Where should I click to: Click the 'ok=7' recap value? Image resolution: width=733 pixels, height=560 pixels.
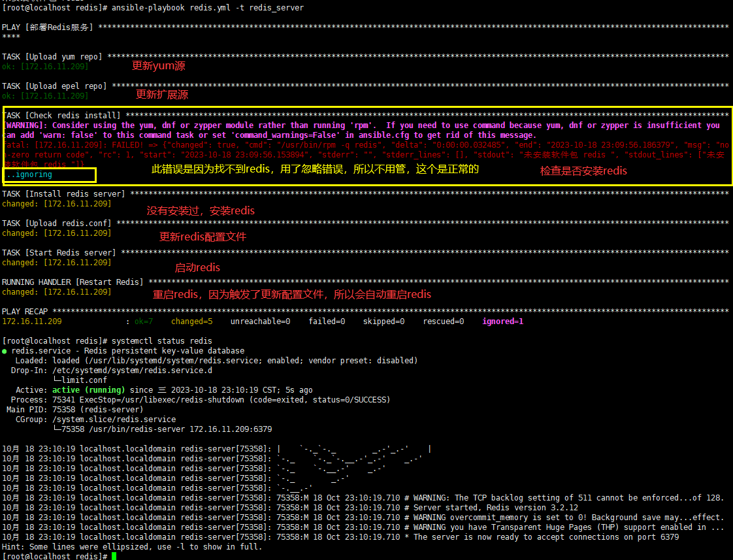(144, 321)
